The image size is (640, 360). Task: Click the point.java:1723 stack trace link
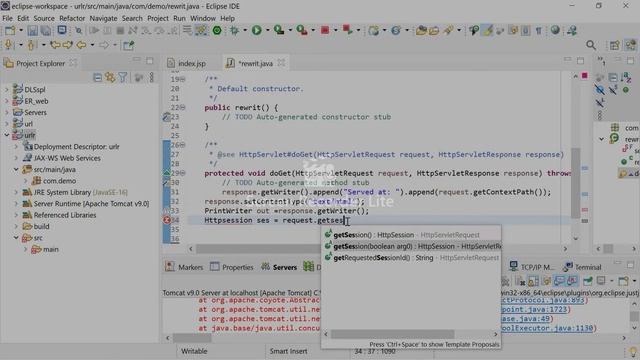[534, 309]
